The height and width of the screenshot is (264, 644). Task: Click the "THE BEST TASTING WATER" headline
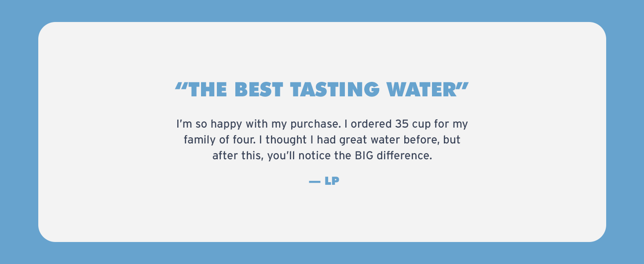pos(322,89)
